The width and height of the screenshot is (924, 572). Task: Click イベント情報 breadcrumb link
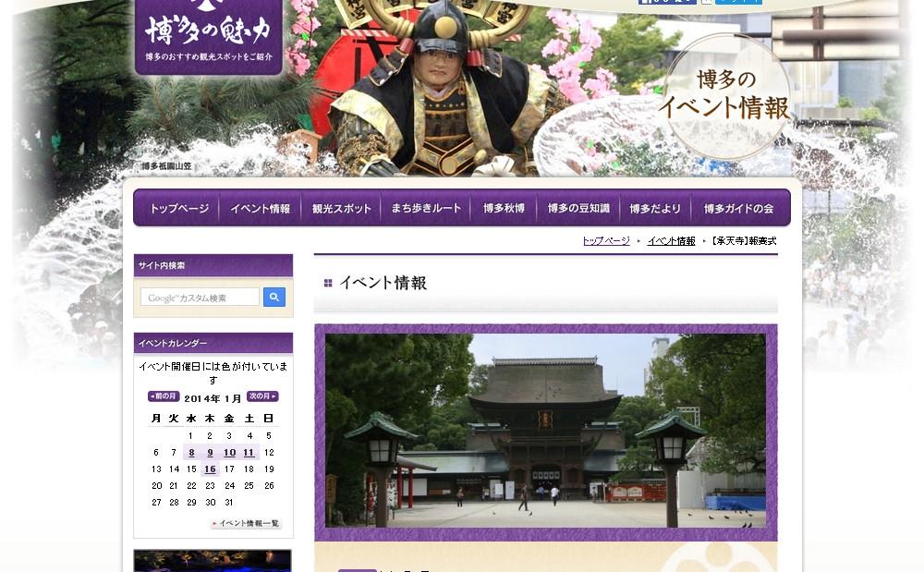pyautogui.click(x=671, y=241)
